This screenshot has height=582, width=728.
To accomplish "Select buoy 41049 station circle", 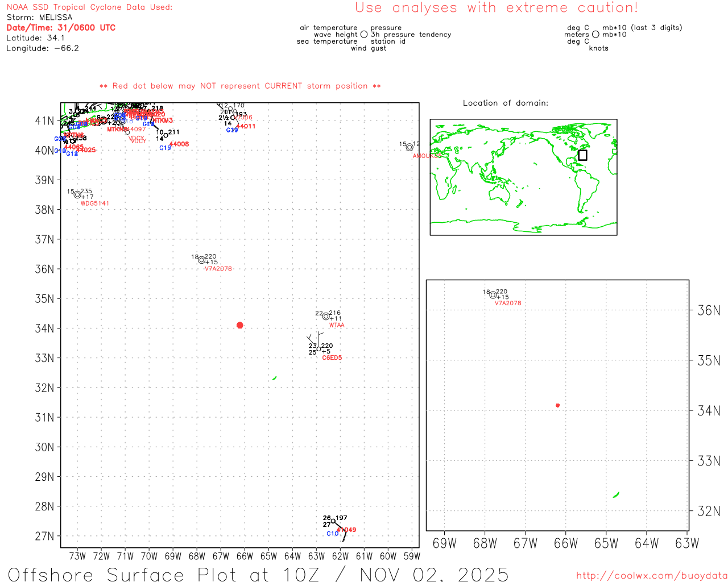I will tap(333, 521).
